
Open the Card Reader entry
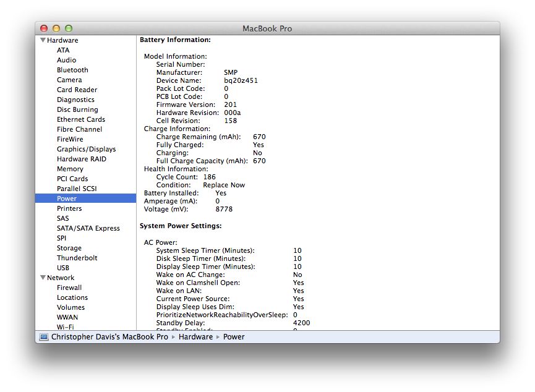pyautogui.click(x=77, y=90)
